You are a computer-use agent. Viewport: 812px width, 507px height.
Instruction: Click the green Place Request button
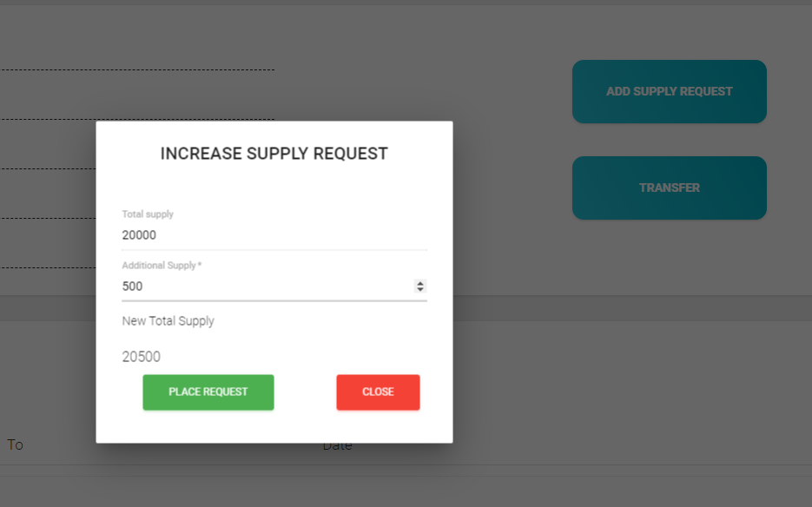pyautogui.click(x=208, y=392)
